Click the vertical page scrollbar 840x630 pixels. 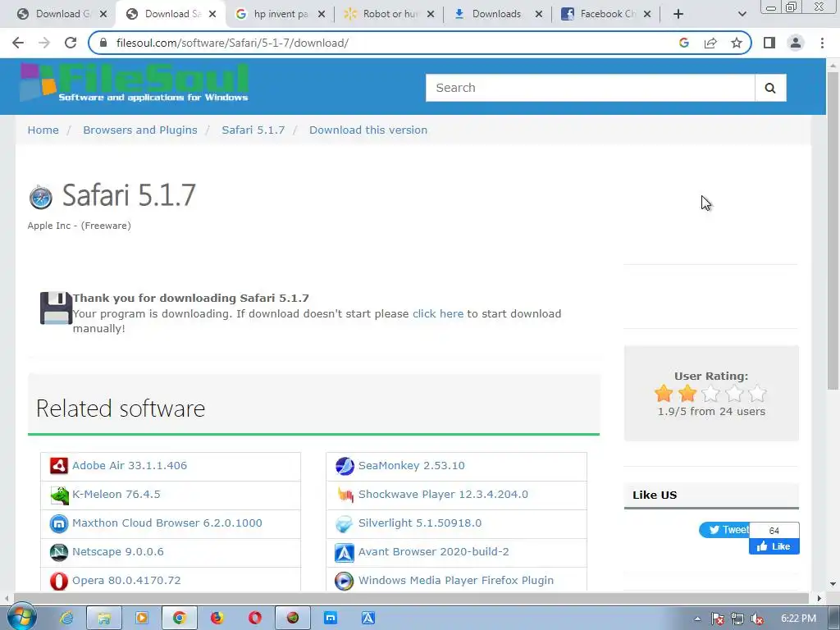[833, 231]
